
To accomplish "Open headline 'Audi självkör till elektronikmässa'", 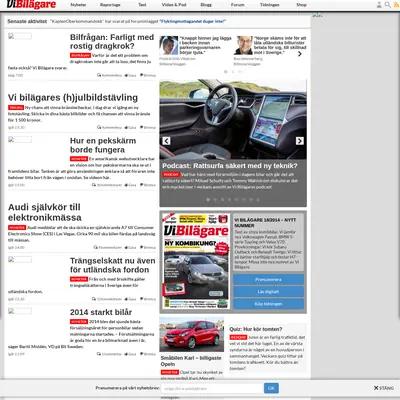I will 45,212.
